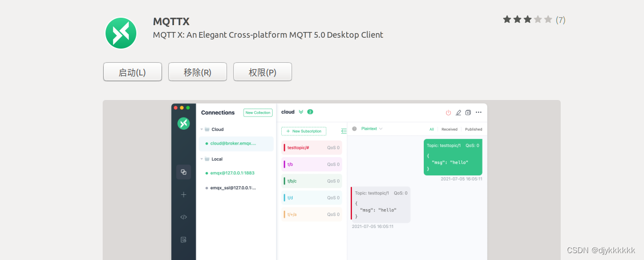The width and height of the screenshot is (644, 260).
Task: Click the edit pencil icon
Action: point(459,113)
